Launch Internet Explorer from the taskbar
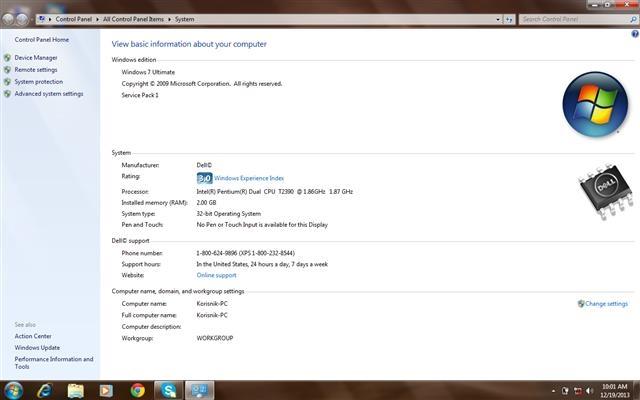Image resolution: width=640 pixels, height=400 pixels. [x=44, y=391]
